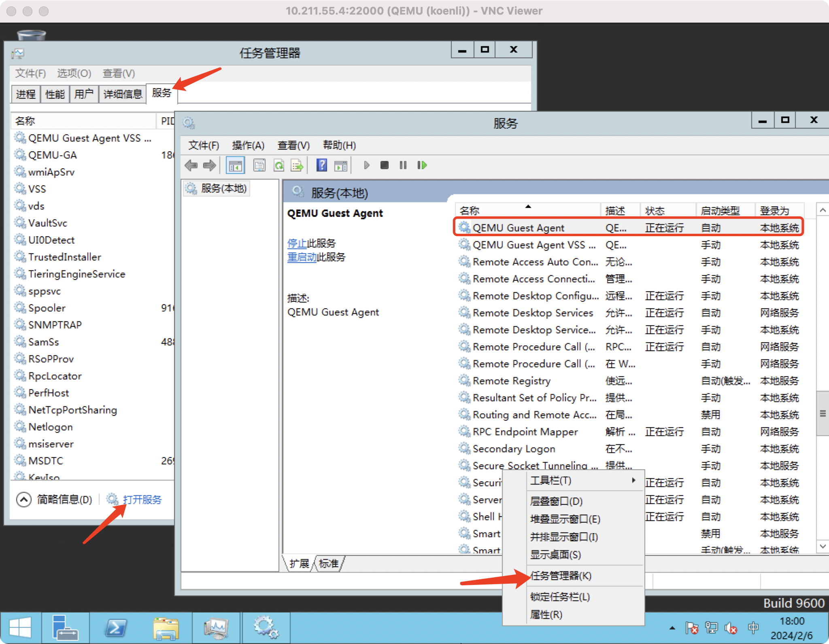Stop the selected QEMU Guest Agent service
Image resolution: width=829 pixels, height=644 pixels.
point(384,165)
